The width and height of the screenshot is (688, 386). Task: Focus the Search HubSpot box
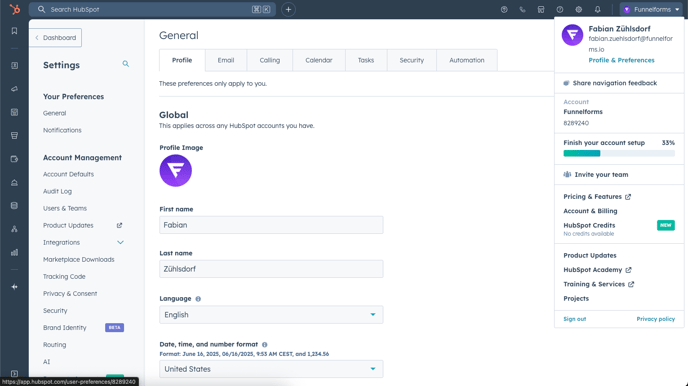[152, 9]
